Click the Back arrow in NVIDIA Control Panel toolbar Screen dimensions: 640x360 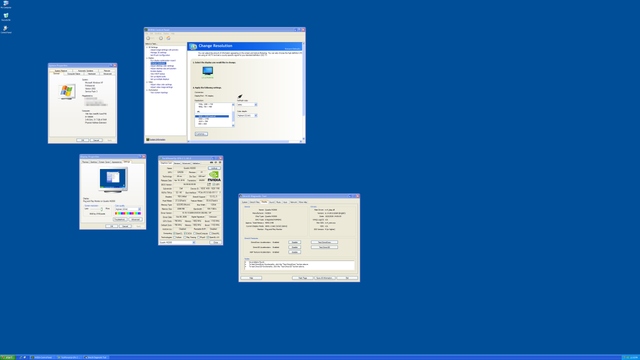[148, 38]
